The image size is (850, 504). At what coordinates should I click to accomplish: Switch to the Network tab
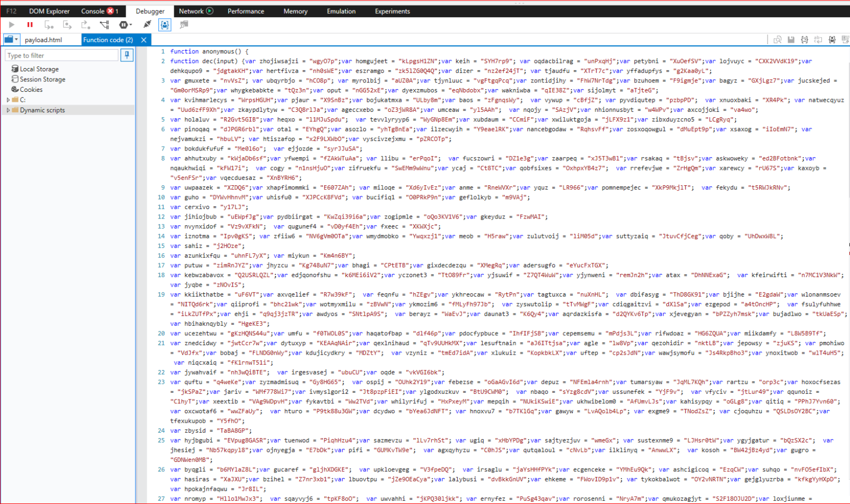pyautogui.click(x=196, y=11)
